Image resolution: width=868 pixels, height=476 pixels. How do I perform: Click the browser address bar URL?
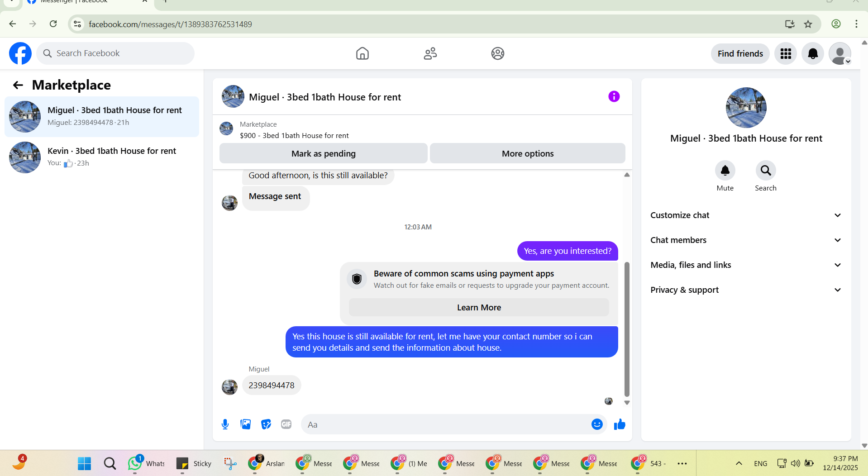170,24
